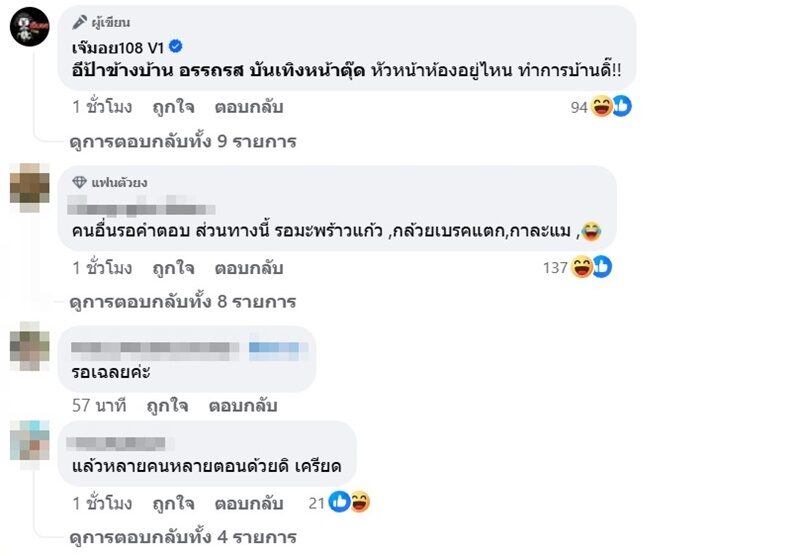The image size is (800, 556).
Task: Like the มะพร้าวแก้ว comment
Action: 173,268
